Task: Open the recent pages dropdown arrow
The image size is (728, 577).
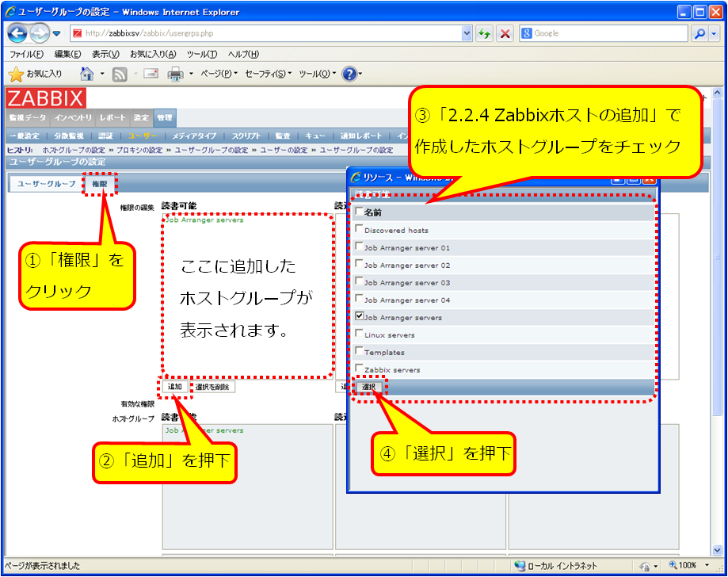Action: tap(57, 33)
